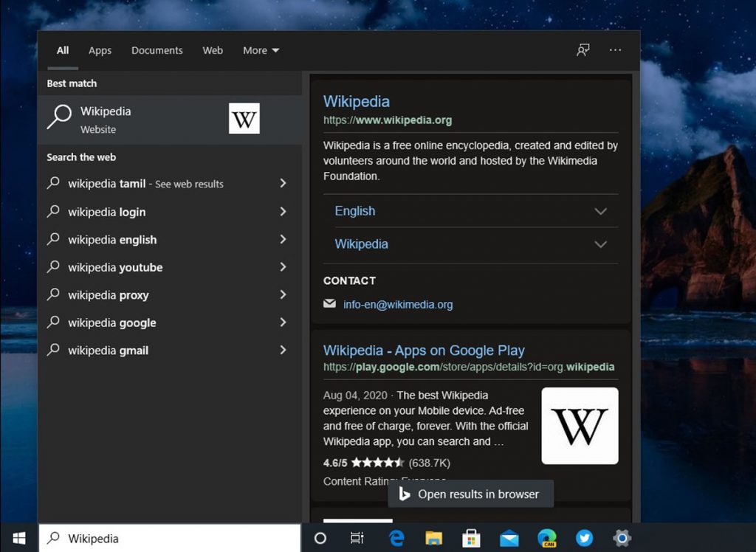Switch to the Documents tab
756x552 pixels.
click(x=157, y=49)
